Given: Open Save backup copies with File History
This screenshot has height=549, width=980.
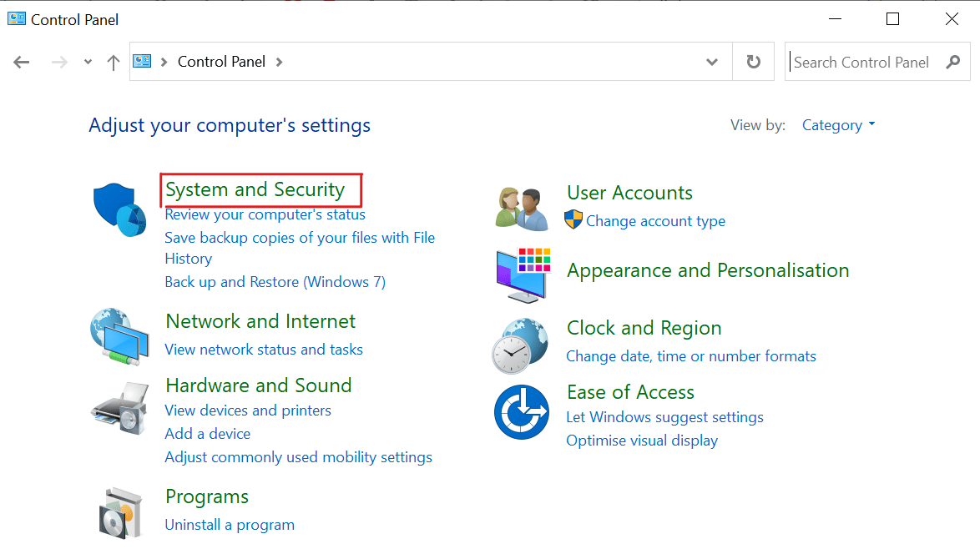Looking at the screenshot, I should [x=300, y=248].
